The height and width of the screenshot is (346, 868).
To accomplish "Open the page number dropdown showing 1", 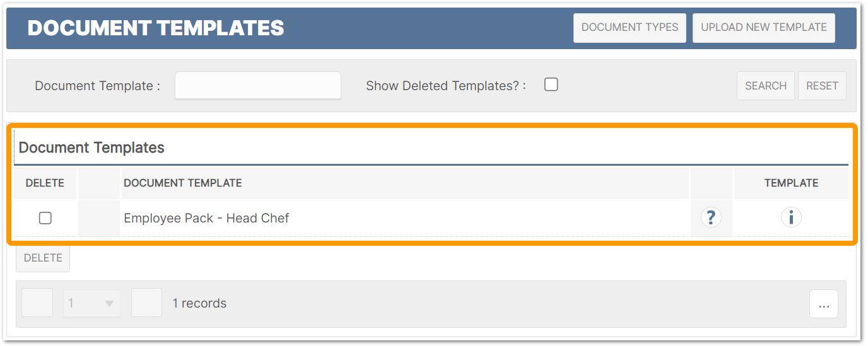I will point(91,303).
